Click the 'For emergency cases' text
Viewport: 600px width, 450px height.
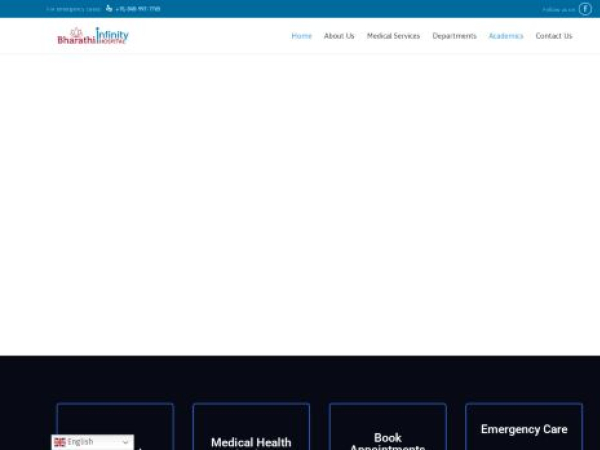tap(73, 9)
